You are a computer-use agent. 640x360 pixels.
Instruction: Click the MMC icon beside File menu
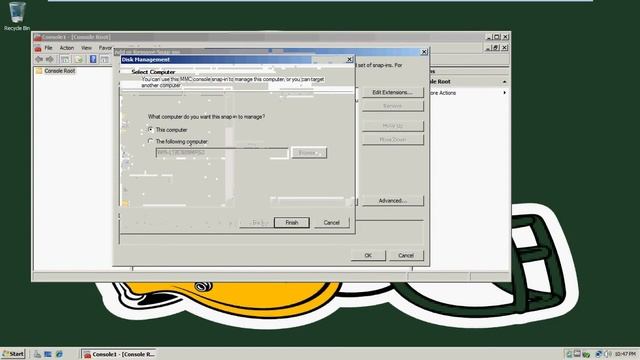tap(38, 48)
